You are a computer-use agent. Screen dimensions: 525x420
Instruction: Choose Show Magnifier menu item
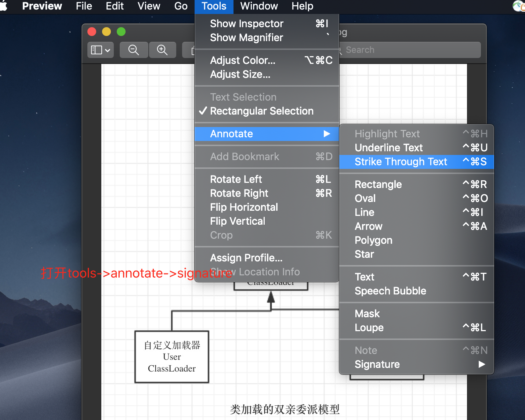(x=267, y=37)
